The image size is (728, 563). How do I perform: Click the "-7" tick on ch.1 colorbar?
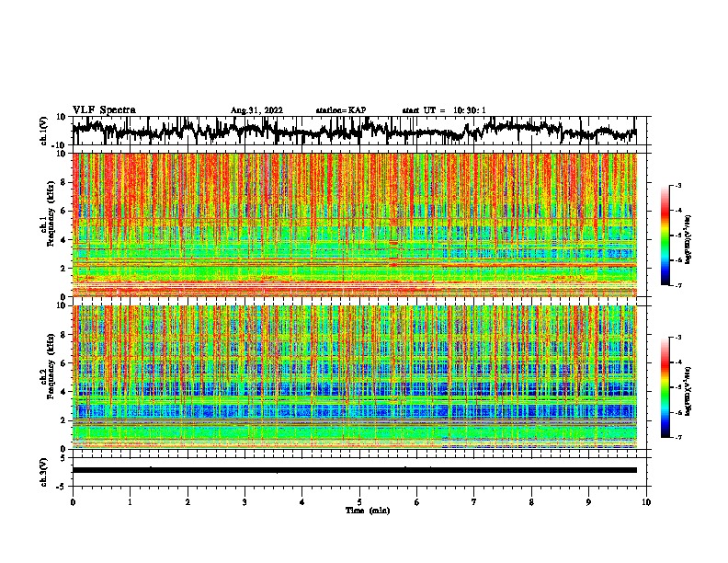[x=677, y=285]
